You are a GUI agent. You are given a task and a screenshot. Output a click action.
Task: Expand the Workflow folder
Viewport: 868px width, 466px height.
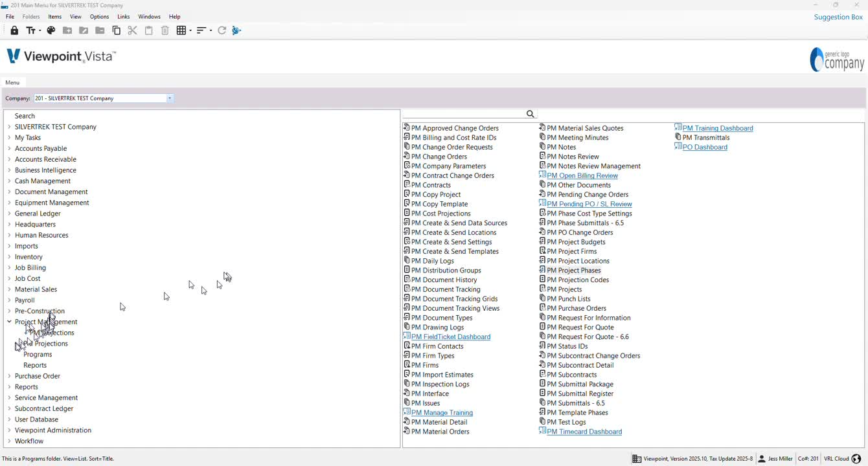point(9,441)
